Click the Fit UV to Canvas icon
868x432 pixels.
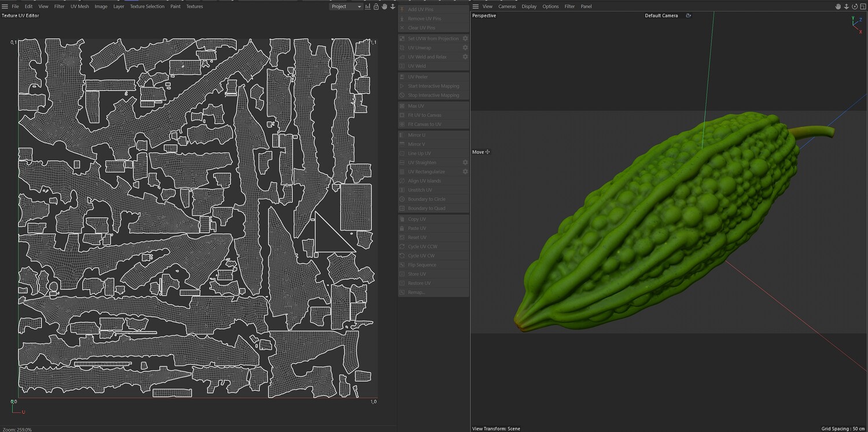(x=402, y=115)
